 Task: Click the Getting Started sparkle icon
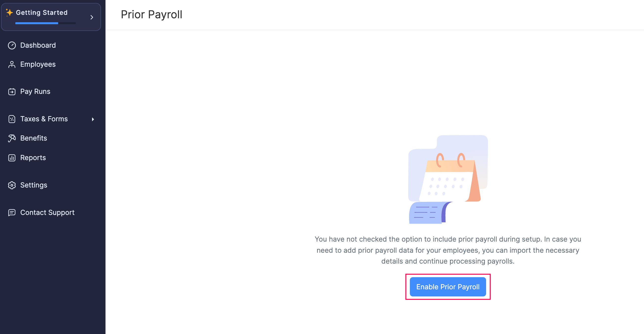[9, 12]
